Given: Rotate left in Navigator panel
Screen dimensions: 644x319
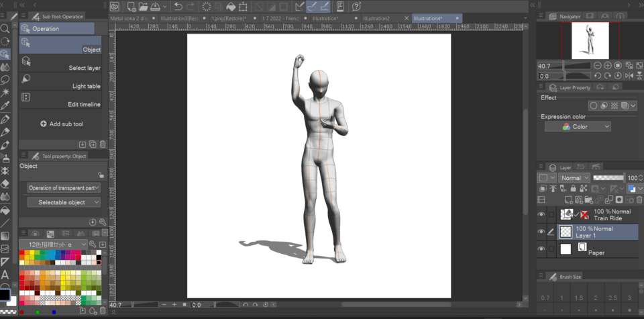Looking at the screenshot, I should [x=598, y=76].
